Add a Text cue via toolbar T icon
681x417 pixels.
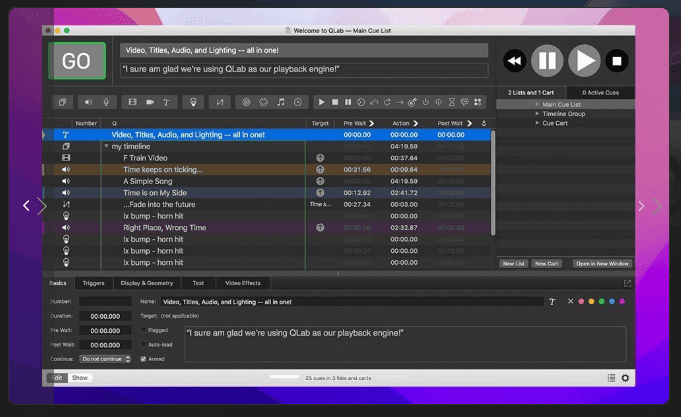point(166,102)
